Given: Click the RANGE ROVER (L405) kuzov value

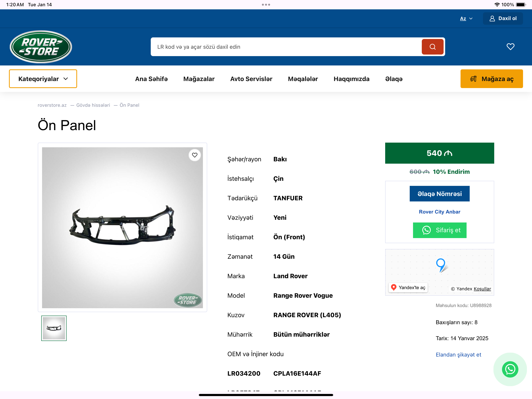Looking at the screenshot, I should click(307, 315).
